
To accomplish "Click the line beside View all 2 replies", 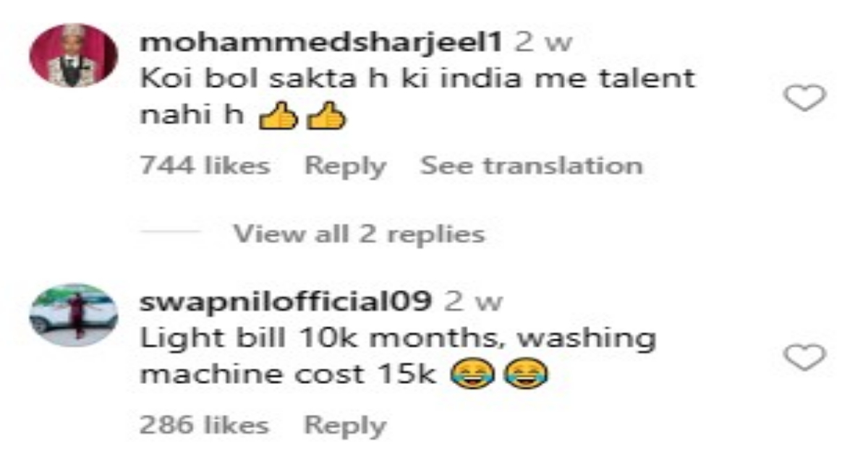I will [x=169, y=234].
